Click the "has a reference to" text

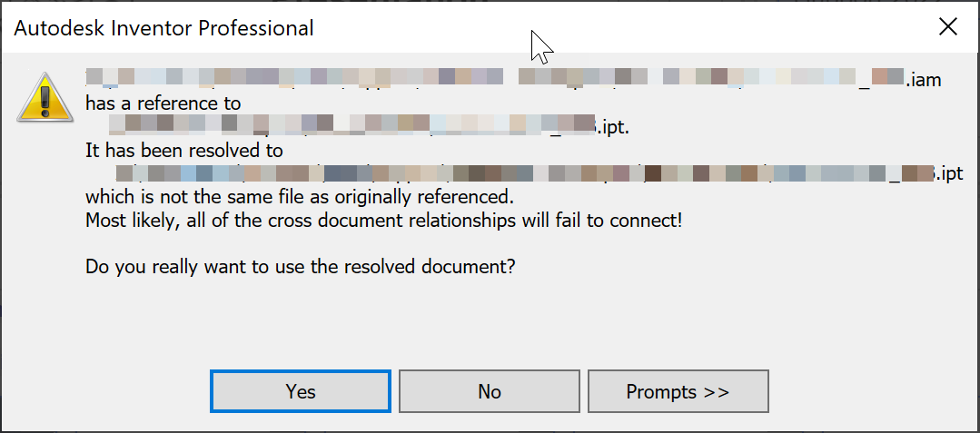point(163,103)
